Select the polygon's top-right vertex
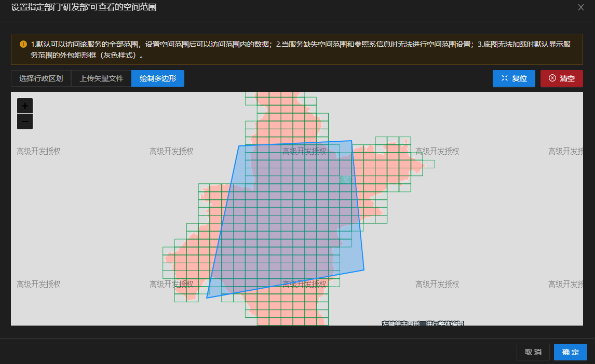 (351, 141)
